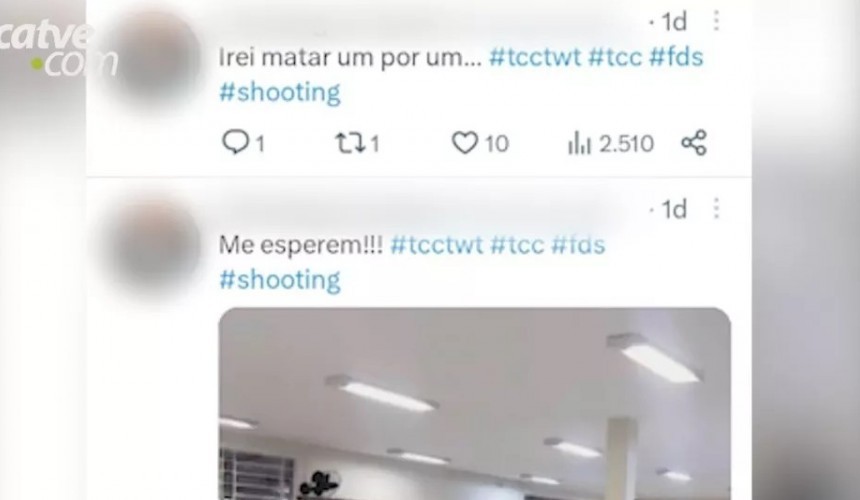The image size is (860, 500).
Task: Open #tcctwt hashtag in first tweet
Action: [535, 57]
